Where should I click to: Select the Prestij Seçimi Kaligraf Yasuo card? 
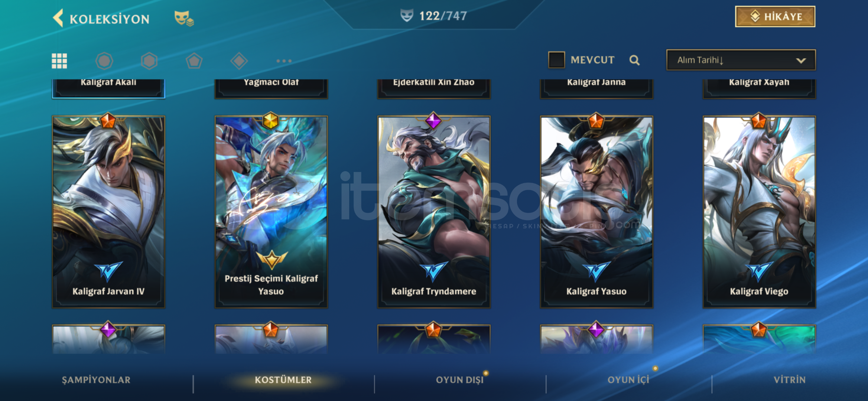coord(271,212)
